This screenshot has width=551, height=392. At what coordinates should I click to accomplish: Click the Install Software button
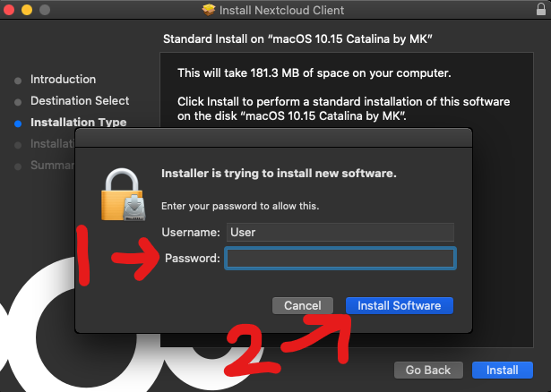(399, 306)
